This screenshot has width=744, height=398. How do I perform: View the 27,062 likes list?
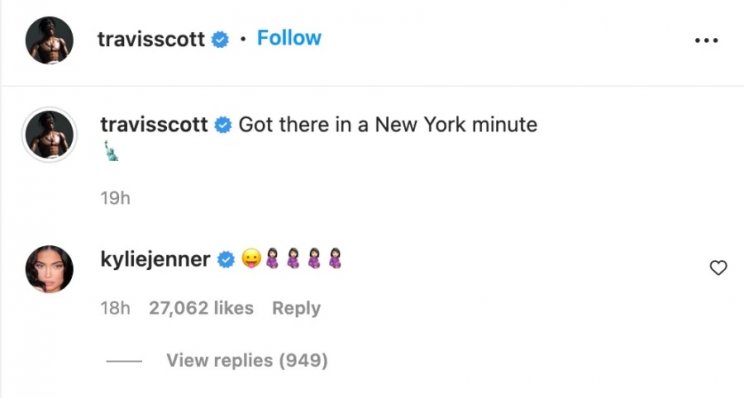201,308
